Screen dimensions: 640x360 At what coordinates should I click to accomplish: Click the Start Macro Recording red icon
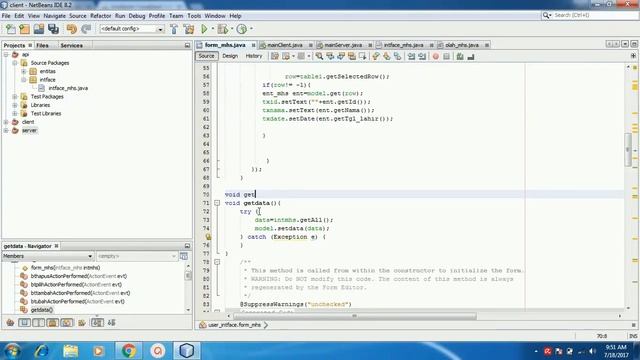(436, 56)
